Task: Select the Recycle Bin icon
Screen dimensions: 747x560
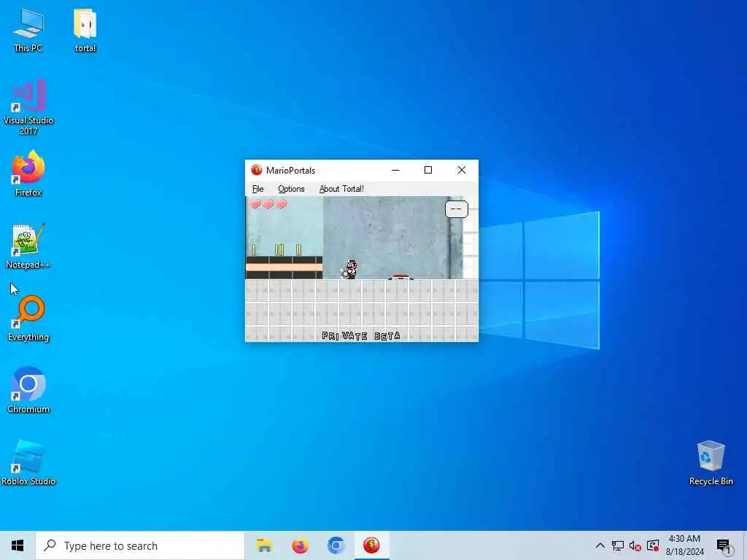Action: coord(711,462)
